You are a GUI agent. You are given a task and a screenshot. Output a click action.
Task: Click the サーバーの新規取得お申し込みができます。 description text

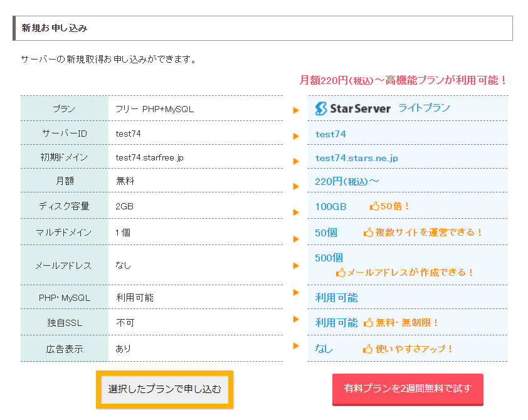click(x=108, y=60)
